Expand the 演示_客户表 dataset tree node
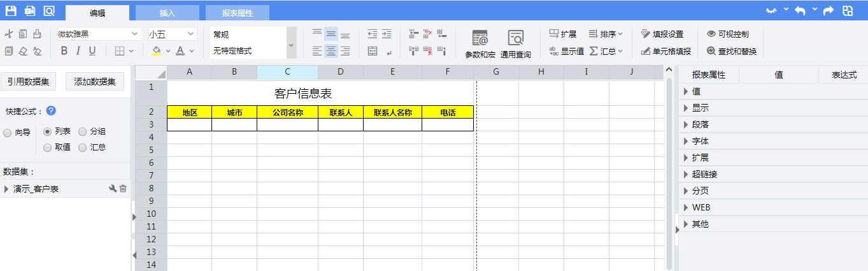Screen dimensions: 868x271 click(7, 189)
